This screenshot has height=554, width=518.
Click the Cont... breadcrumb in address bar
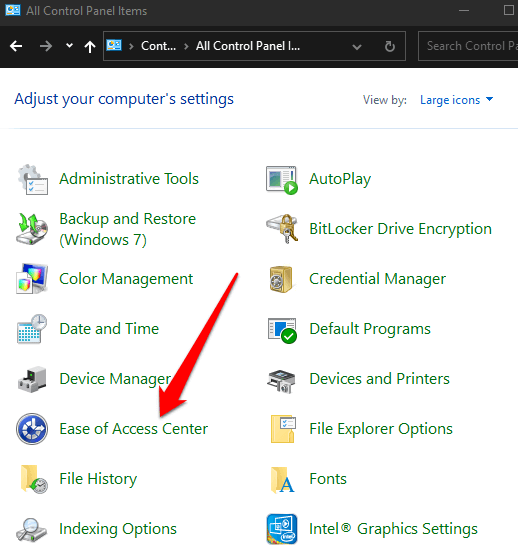[x=158, y=46]
